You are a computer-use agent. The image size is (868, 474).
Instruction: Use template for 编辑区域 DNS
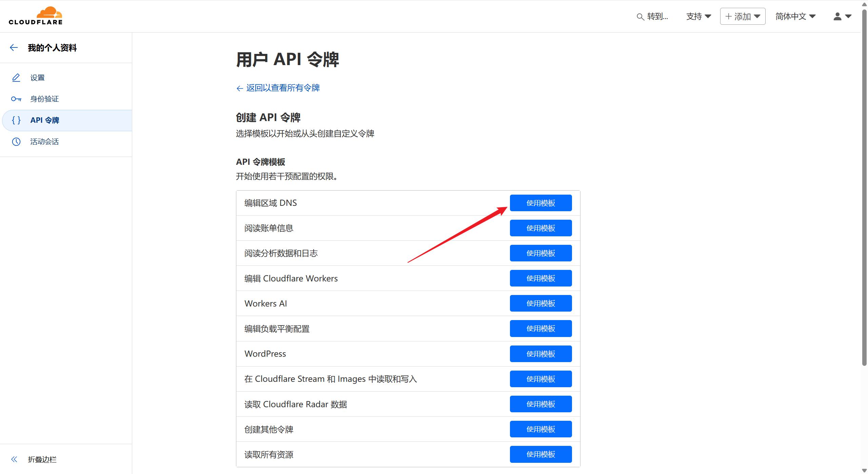pos(541,203)
